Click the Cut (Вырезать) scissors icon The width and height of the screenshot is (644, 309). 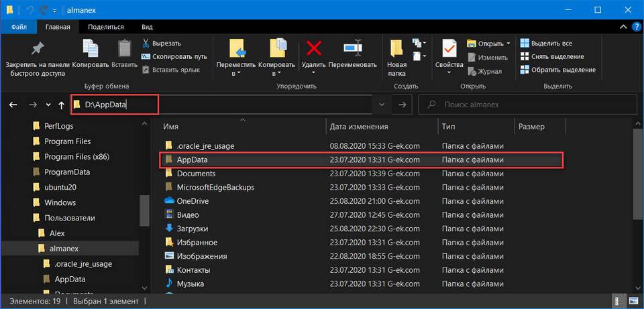[x=146, y=43]
